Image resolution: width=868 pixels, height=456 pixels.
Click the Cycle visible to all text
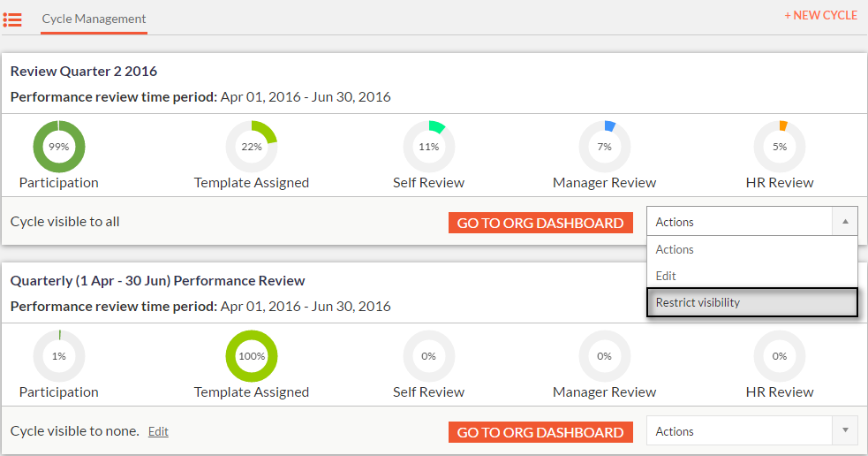click(x=64, y=222)
